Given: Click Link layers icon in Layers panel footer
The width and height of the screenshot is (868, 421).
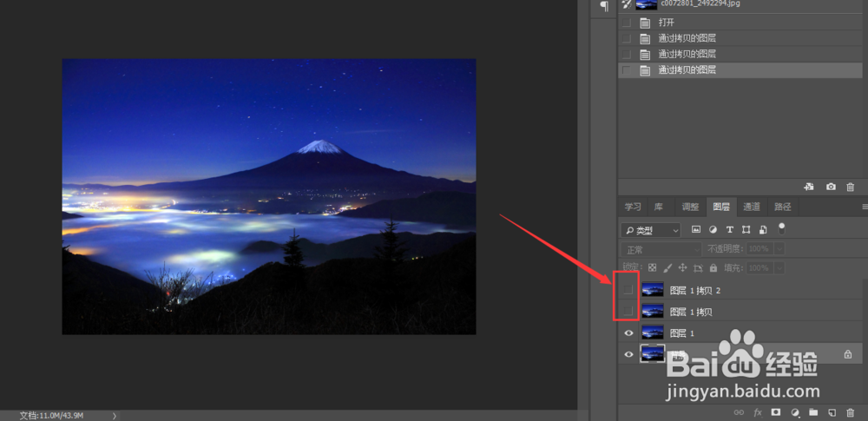Looking at the screenshot, I should [x=739, y=412].
